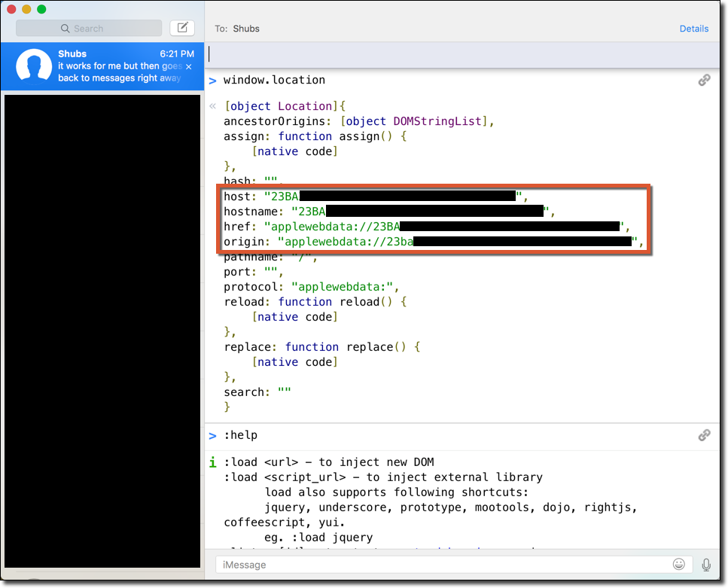This screenshot has width=728, height=588.
Task: Click the Shubs contact avatar
Action: (33, 66)
